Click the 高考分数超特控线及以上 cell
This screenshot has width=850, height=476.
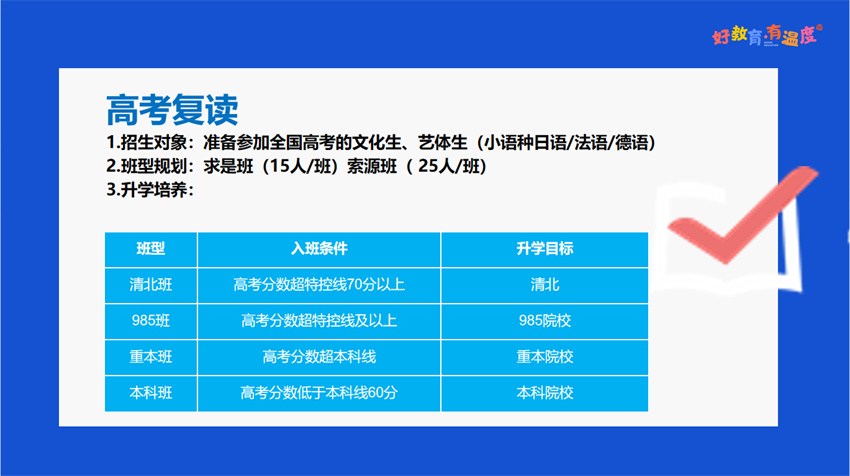pos(319,321)
